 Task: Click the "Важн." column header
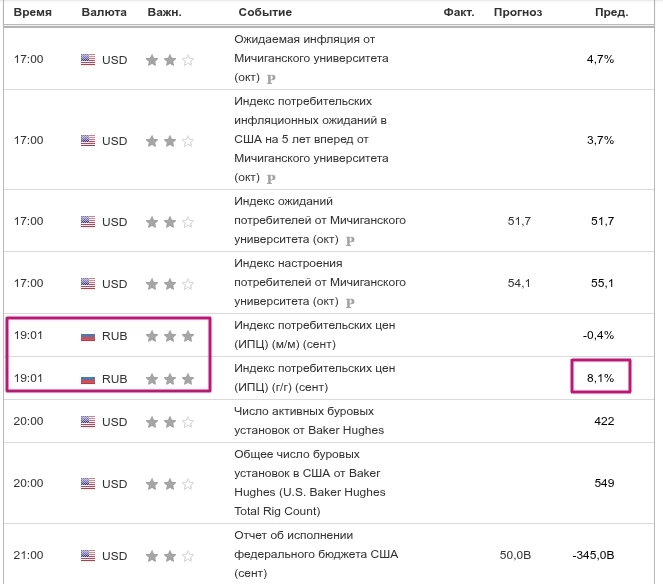pos(163,12)
